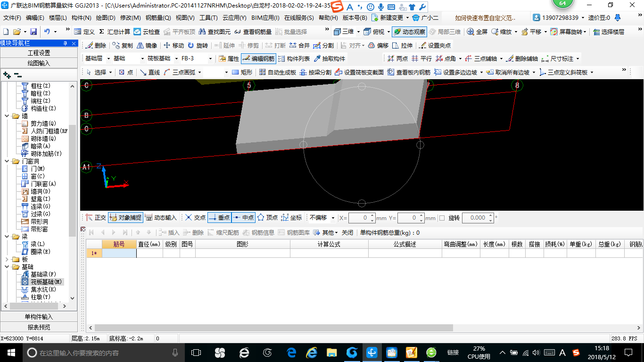Open 构件列表 component list
644x362 pixels.
point(294,59)
